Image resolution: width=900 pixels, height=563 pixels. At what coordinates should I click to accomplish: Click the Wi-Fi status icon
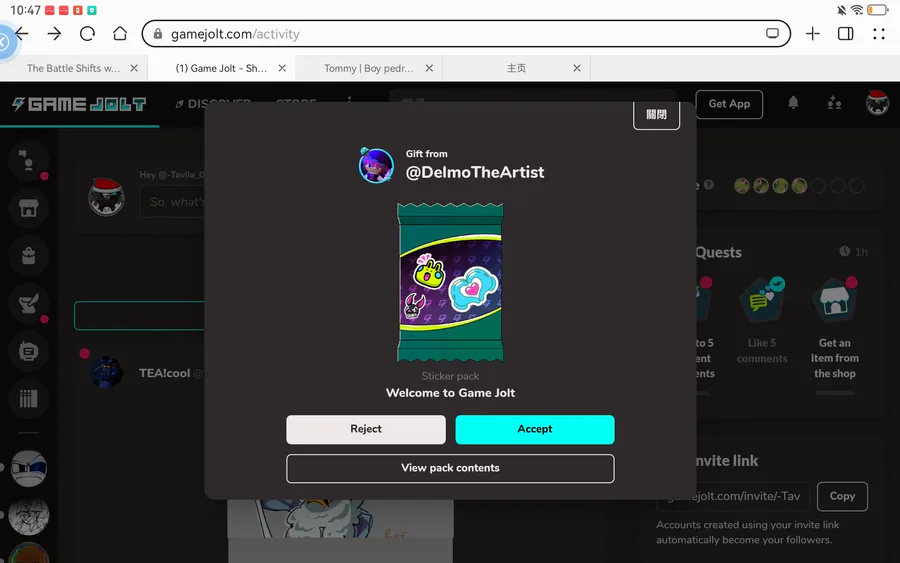(x=857, y=10)
